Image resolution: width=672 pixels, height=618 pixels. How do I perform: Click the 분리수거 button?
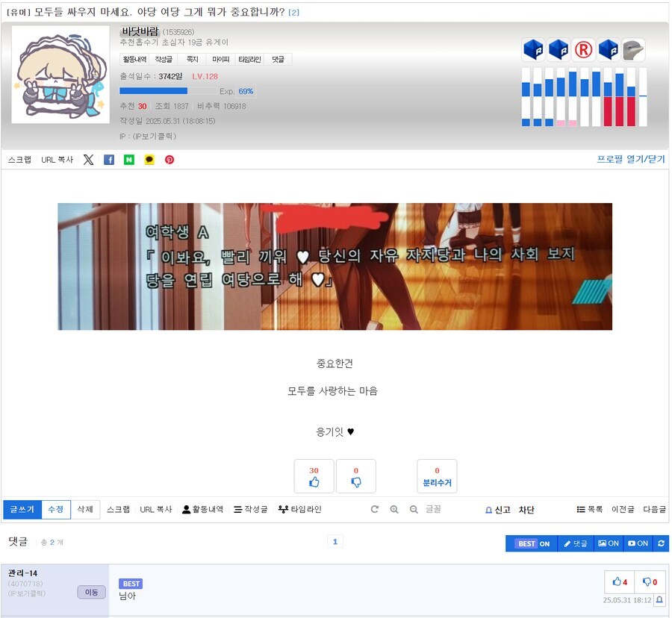[x=437, y=476]
